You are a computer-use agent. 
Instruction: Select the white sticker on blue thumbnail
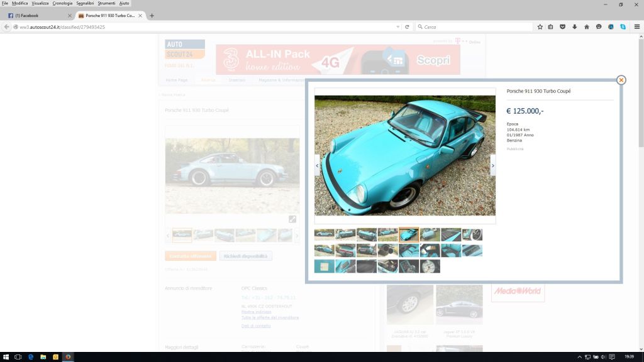325,266
